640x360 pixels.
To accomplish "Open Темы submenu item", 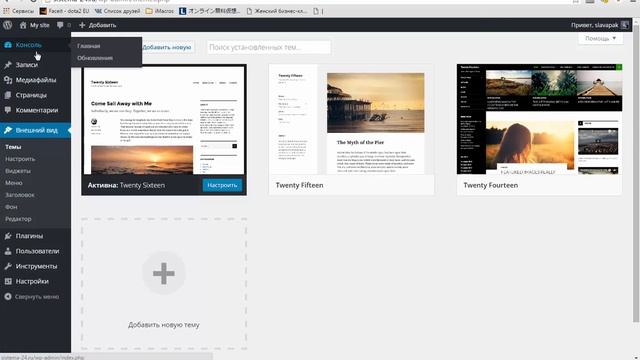I will click(13, 147).
